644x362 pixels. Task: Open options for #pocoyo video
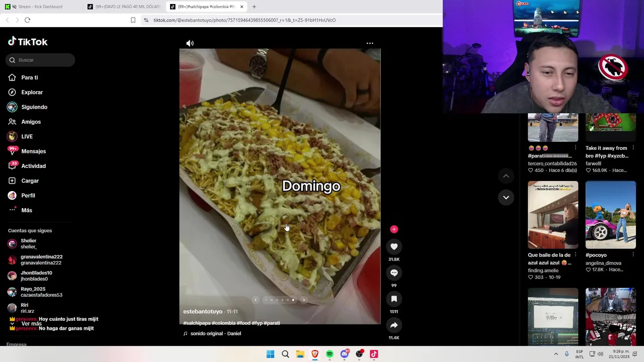click(x=633, y=255)
